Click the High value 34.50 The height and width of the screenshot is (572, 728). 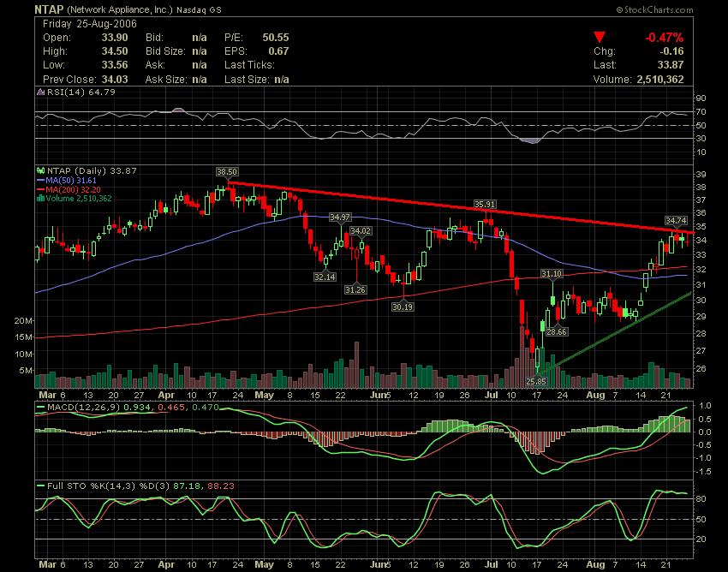point(115,51)
